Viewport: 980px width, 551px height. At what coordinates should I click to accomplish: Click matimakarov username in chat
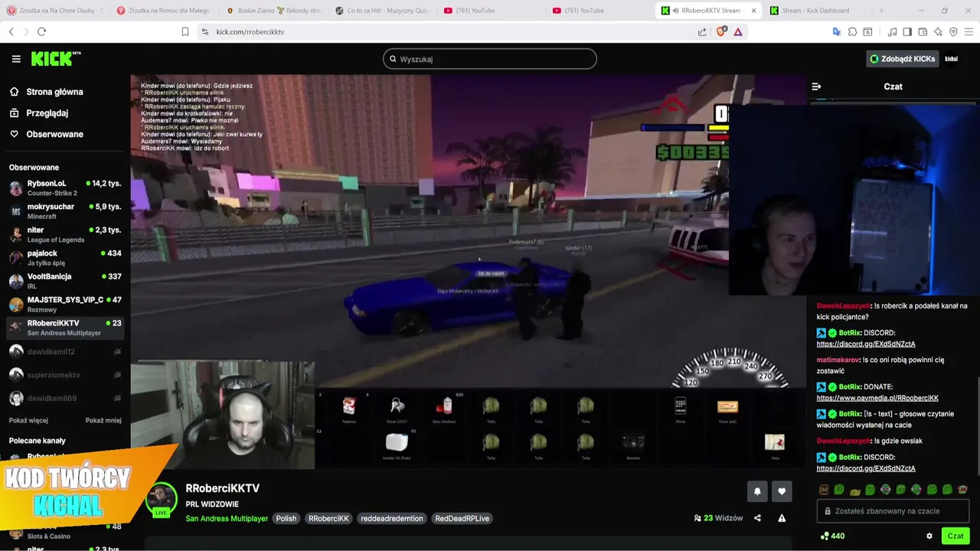click(838, 360)
